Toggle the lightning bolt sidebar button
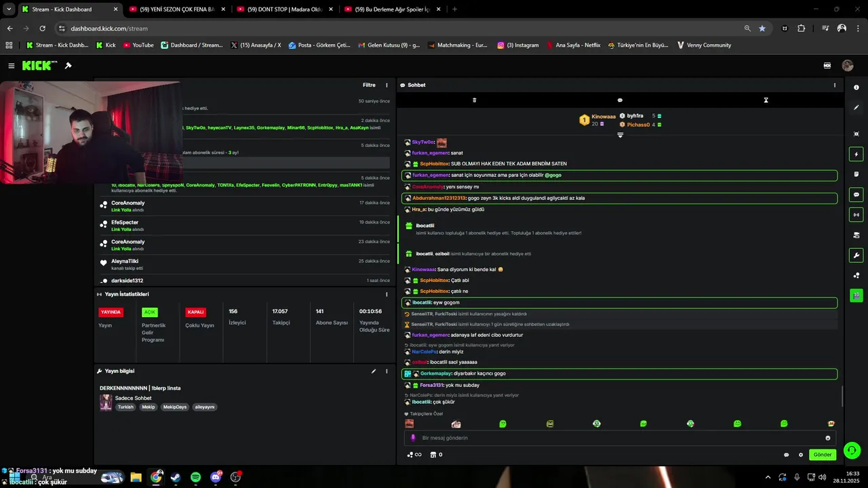 [x=856, y=154]
